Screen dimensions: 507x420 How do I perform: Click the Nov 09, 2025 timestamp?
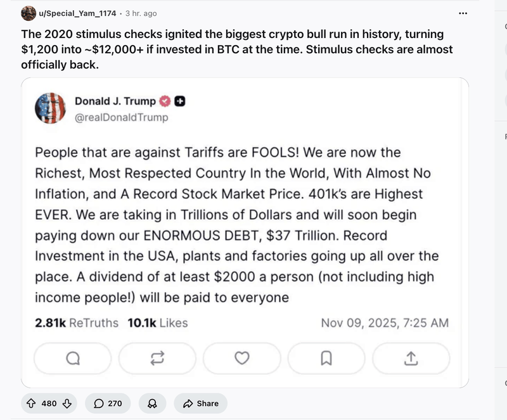[385, 323]
